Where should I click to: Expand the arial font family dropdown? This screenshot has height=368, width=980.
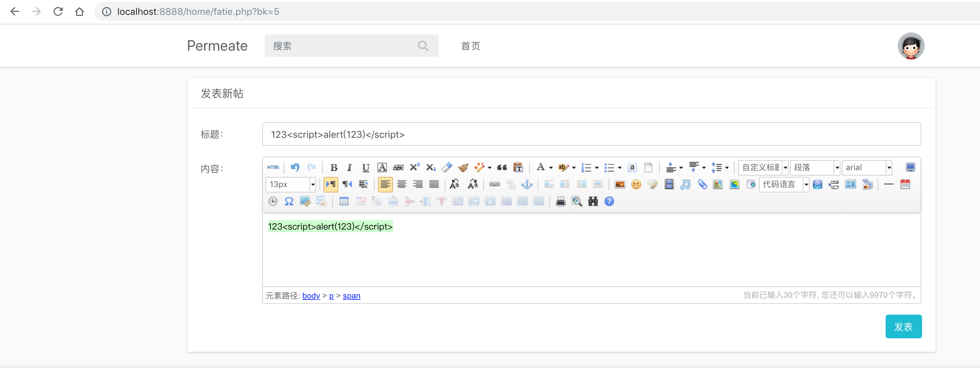point(889,167)
